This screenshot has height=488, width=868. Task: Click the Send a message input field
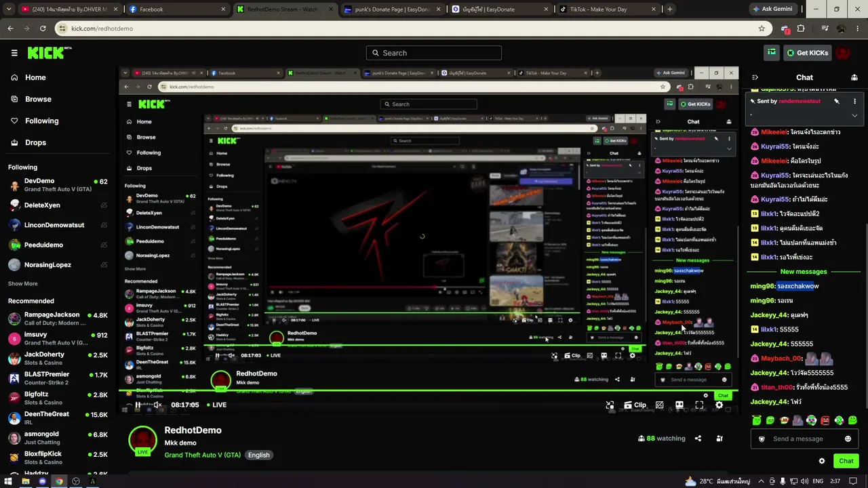[804, 439]
